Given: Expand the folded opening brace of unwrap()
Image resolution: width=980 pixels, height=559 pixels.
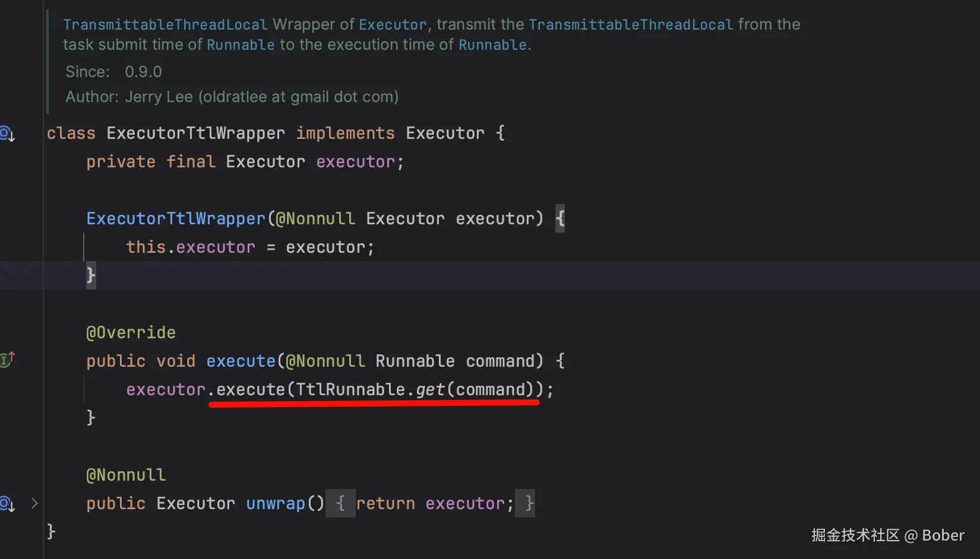Looking at the screenshot, I should click(x=340, y=503).
